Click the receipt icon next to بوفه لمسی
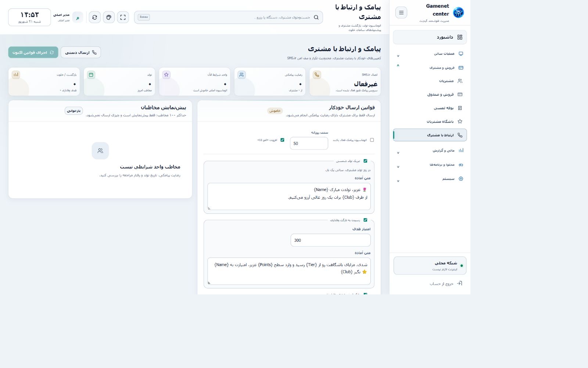Screen dimensions: 588x368 click(x=460, y=108)
